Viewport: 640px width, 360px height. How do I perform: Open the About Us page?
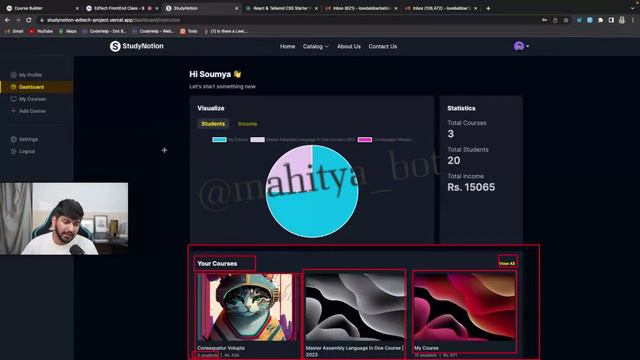click(349, 47)
